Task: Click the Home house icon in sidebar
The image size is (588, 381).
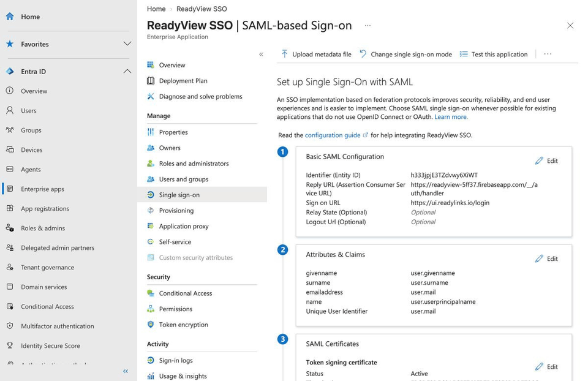Action: coord(10,17)
